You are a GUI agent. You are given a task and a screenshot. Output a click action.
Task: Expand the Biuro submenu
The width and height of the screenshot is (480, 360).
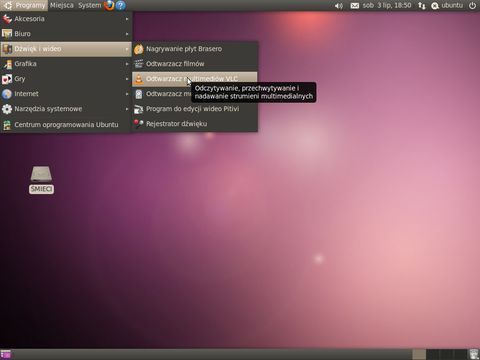[66, 34]
